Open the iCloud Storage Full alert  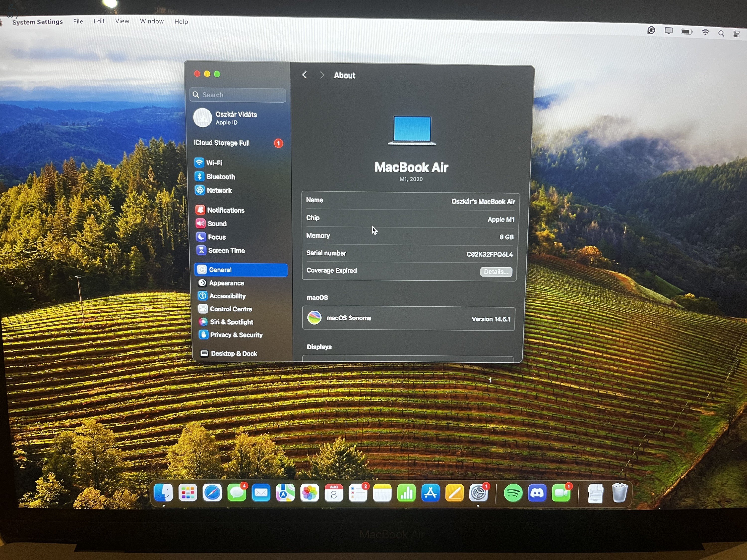[x=238, y=143]
